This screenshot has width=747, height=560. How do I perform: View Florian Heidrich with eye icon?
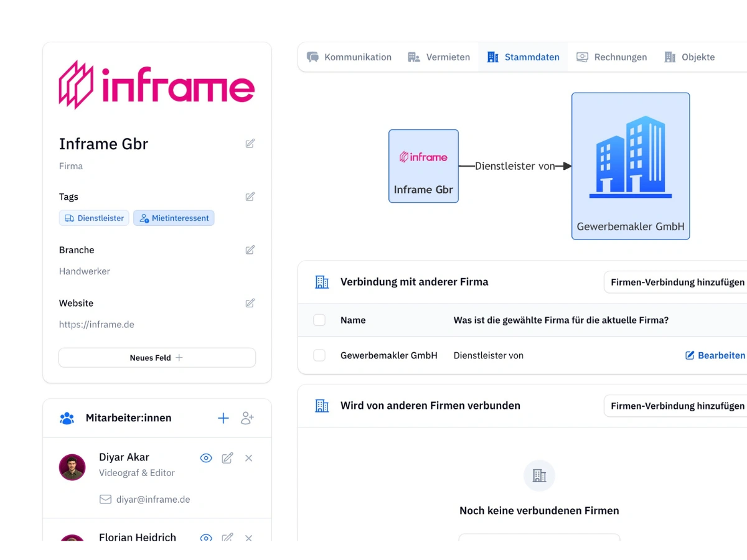tap(206, 538)
